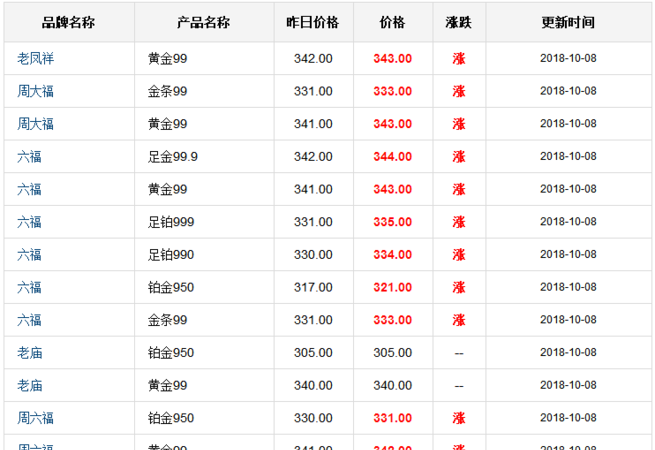655x450 pixels.
Task: Open 六福 link in 金条99 row
Action: click(29, 320)
